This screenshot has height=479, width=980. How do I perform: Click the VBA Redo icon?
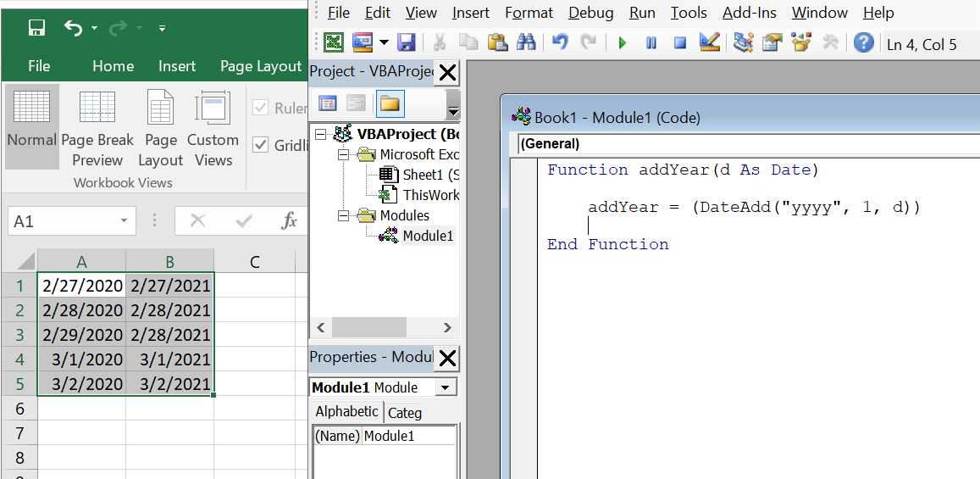(x=588, y=42)
